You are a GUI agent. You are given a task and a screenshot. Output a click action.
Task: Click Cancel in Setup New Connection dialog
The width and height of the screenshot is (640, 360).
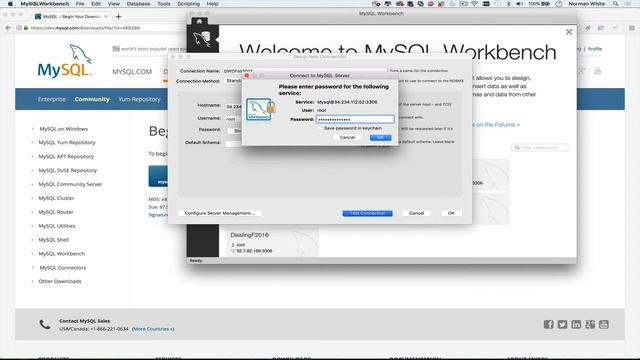(x=416, y=213)
